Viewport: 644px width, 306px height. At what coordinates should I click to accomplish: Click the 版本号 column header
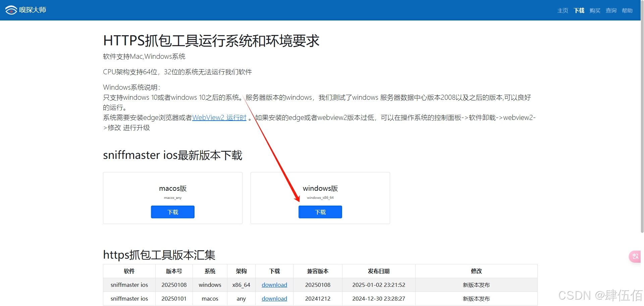click(174, 271)
